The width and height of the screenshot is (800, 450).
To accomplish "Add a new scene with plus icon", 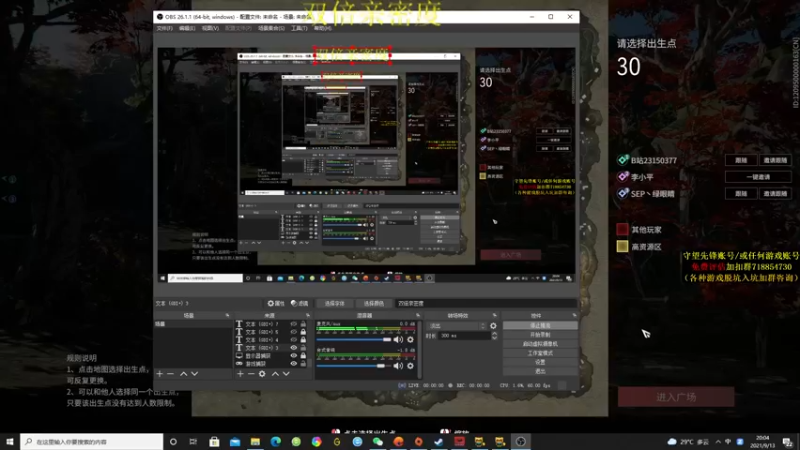I will (x=160, y=374).
